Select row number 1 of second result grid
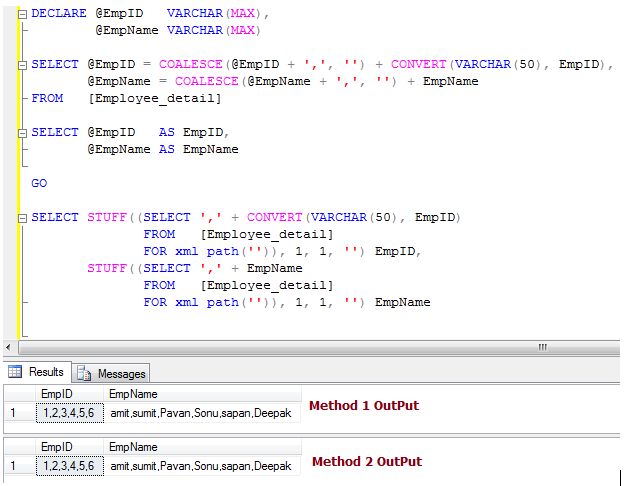The image size is (637, 486). pyautogui.click(x=20, y=466)
